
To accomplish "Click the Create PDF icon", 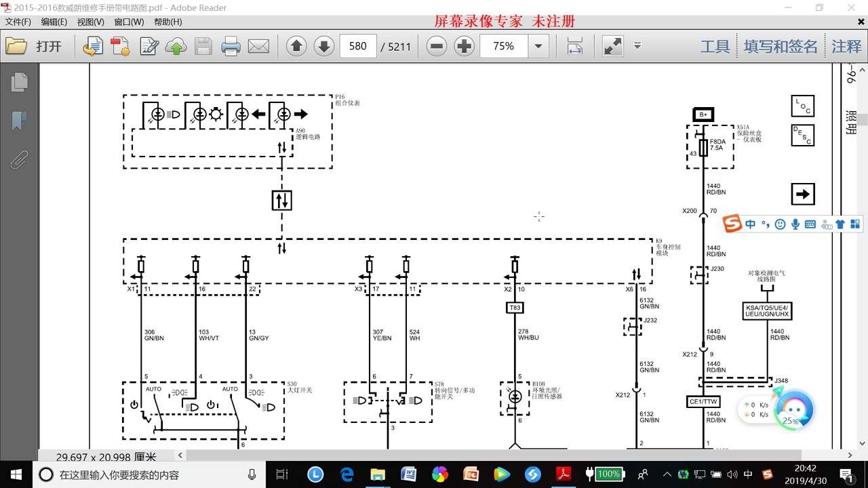I will pos(121,46).
